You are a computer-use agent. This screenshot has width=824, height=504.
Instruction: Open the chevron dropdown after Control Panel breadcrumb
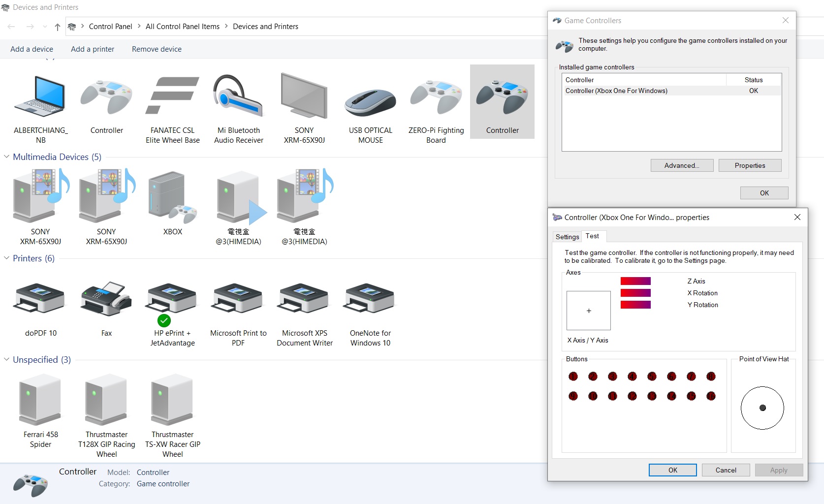(x=139, y=26)
